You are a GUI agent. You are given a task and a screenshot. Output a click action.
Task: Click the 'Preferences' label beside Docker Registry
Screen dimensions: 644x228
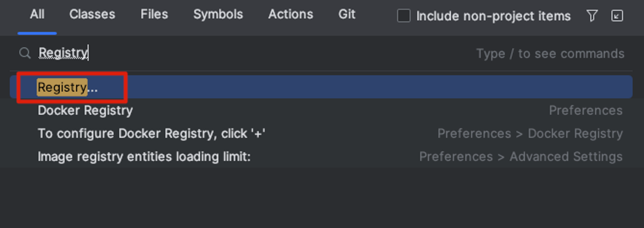[x=586, y=111]
